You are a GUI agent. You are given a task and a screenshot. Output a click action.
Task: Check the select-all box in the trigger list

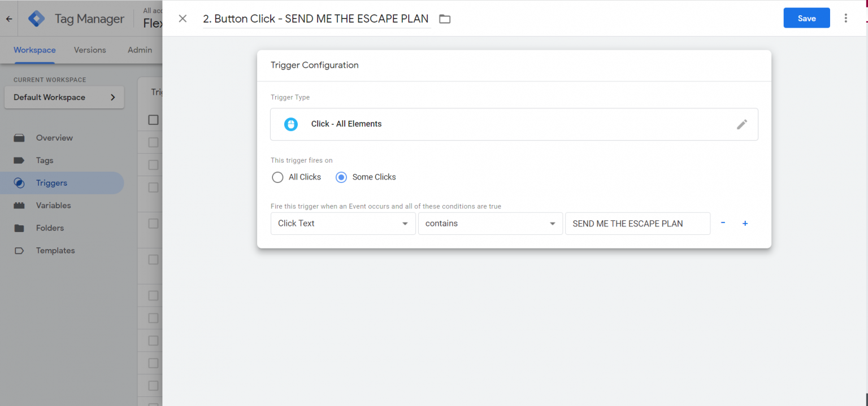click(x=152, y=120)
